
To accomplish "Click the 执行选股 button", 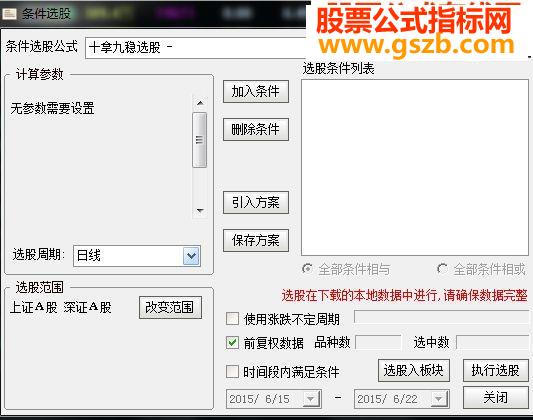I will [x=496, y=370].
